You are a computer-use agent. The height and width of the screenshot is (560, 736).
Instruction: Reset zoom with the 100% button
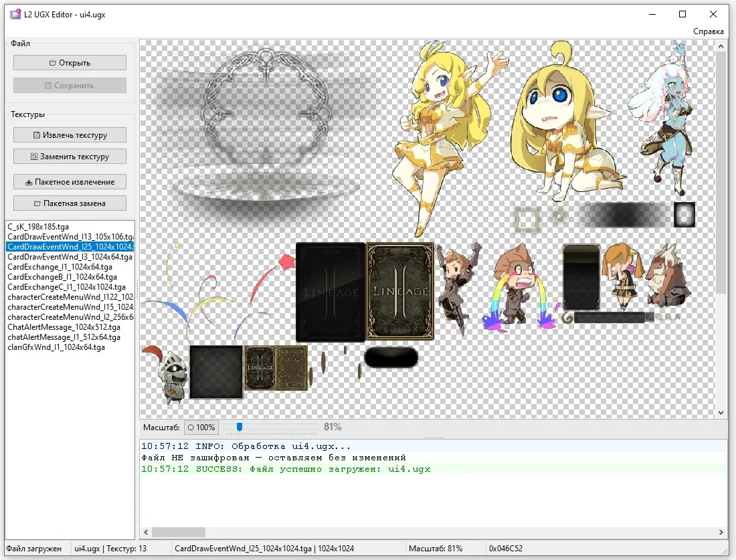pos(201,427)
